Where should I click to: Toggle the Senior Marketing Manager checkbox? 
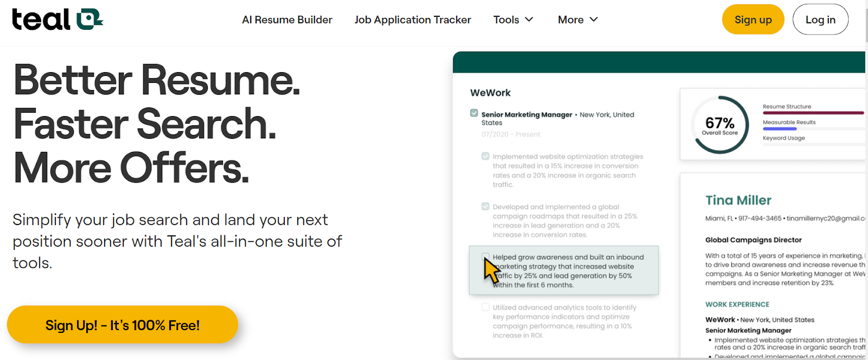tap(474, 113)
